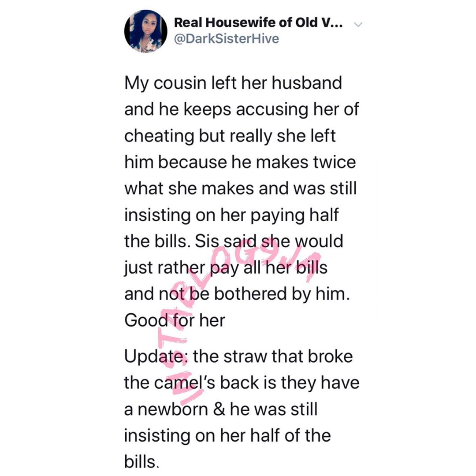Viewport: 476px width, 476px height.
Task: Click the line "him because he makes twice"
Action: click(x=240, y=162)
